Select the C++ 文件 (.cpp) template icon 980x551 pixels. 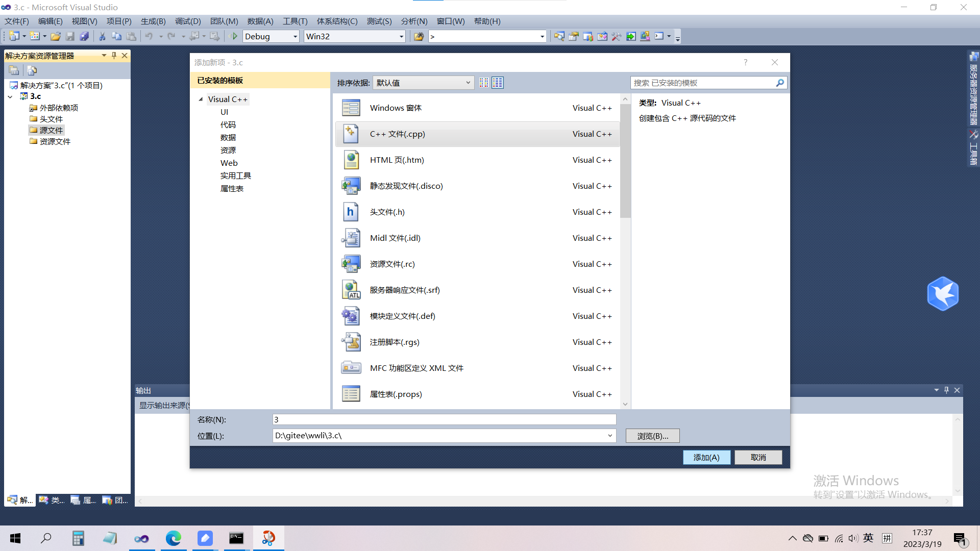[351, 134]
